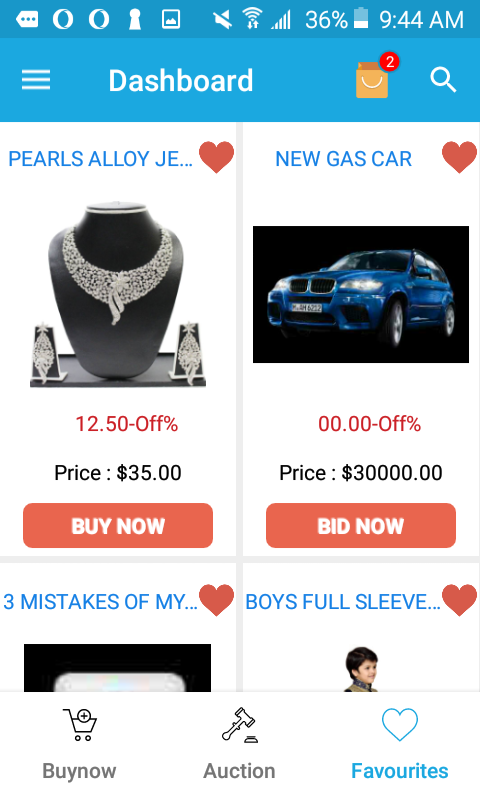Open the hamburger navigation menu
The height and width of the screenshot is (800, 480).
(36, 80)
